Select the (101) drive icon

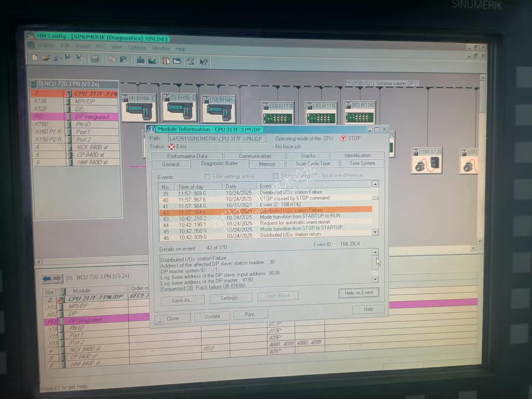pyautogui.click(x=469, y=161)
